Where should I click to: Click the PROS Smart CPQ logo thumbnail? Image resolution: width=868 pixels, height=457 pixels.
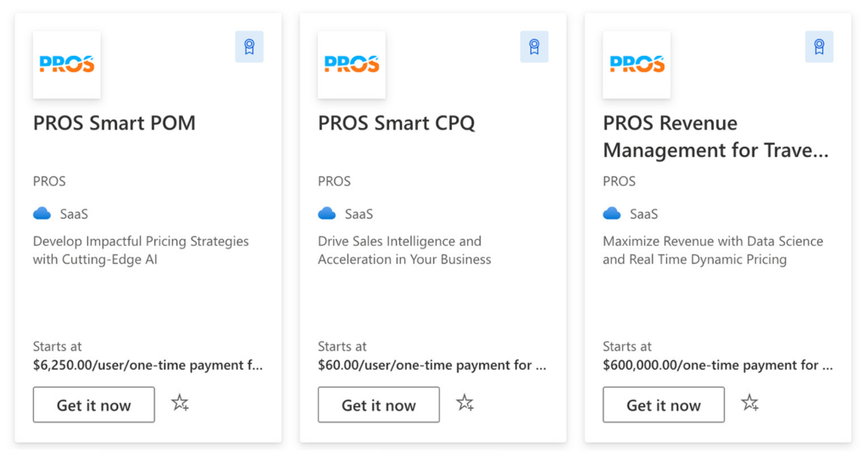[352, 64]
